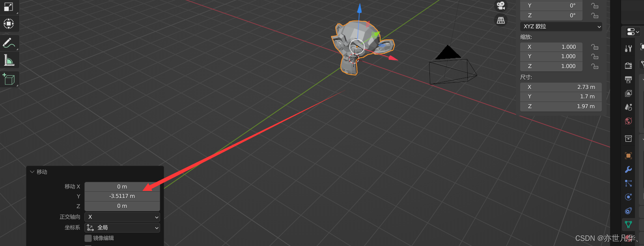Open the Object Constraints tab
This screenshot has height=246, width=644.
[x=628, y=211]
